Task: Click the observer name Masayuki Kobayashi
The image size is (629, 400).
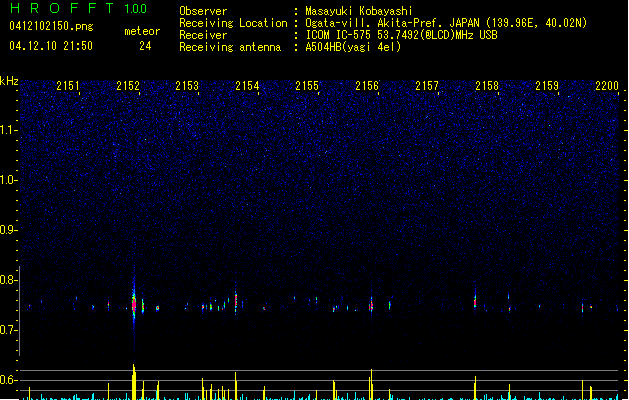Action: coord(359,11)
